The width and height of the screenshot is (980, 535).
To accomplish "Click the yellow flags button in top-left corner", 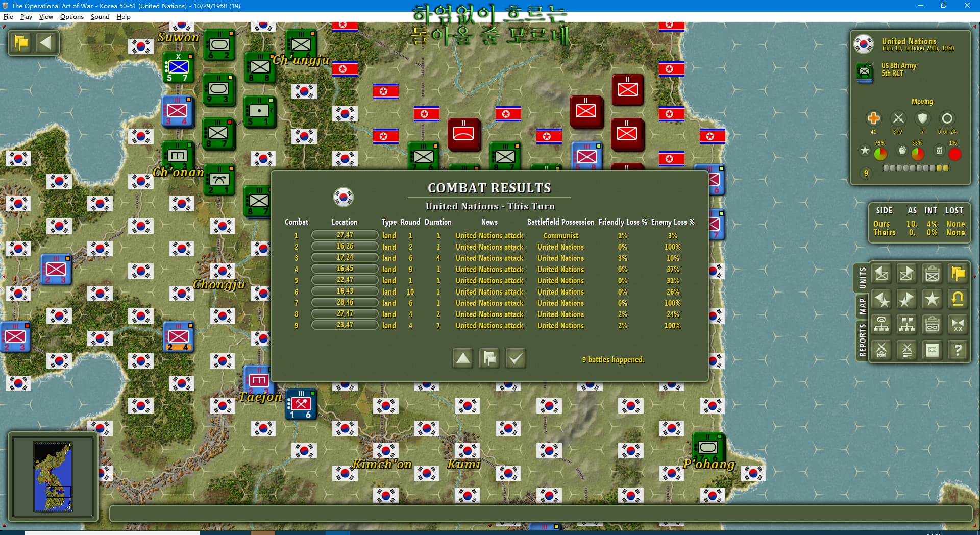I will point(21,43).
